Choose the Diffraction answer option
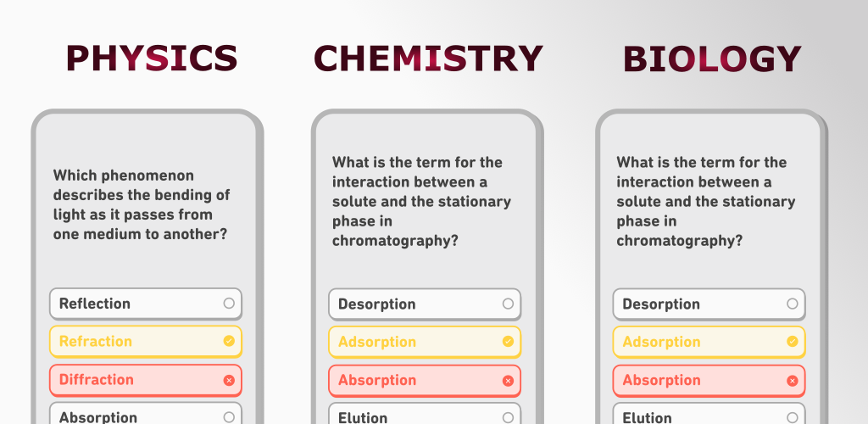 [146, 380]
